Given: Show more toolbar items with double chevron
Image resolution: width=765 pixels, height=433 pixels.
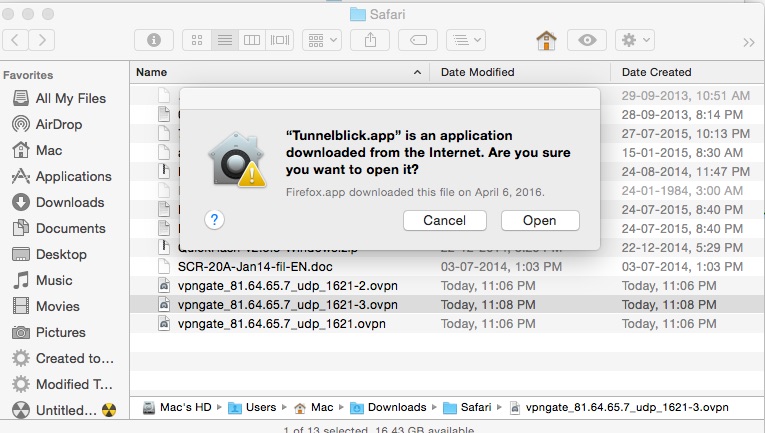Looking at the screenshot, I should click(x=749, y=42).
